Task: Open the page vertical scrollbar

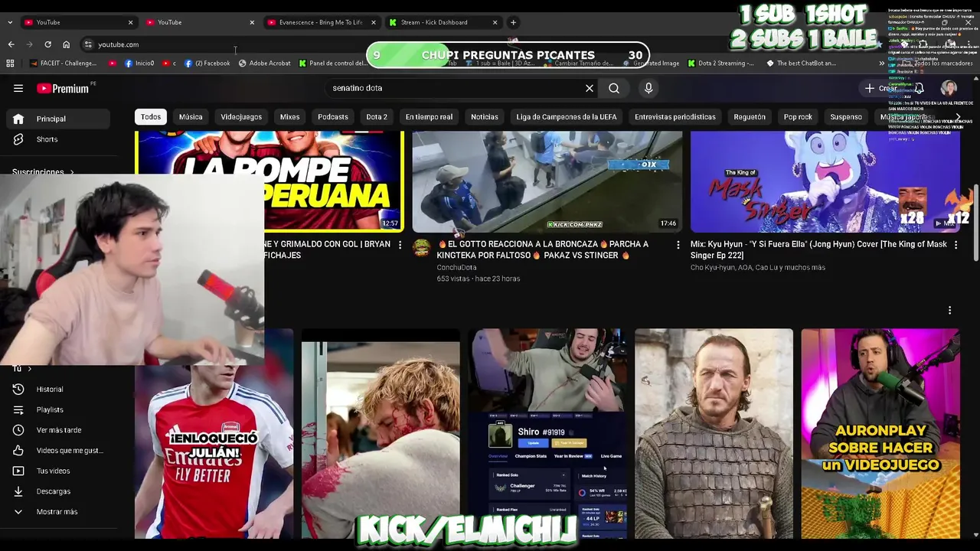Action: click(975, 222)
